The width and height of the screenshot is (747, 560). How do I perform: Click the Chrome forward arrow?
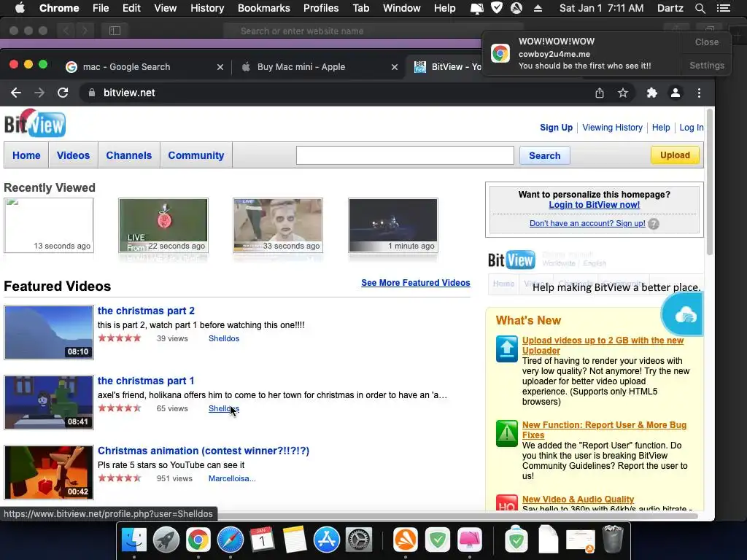tap(39, 93)
